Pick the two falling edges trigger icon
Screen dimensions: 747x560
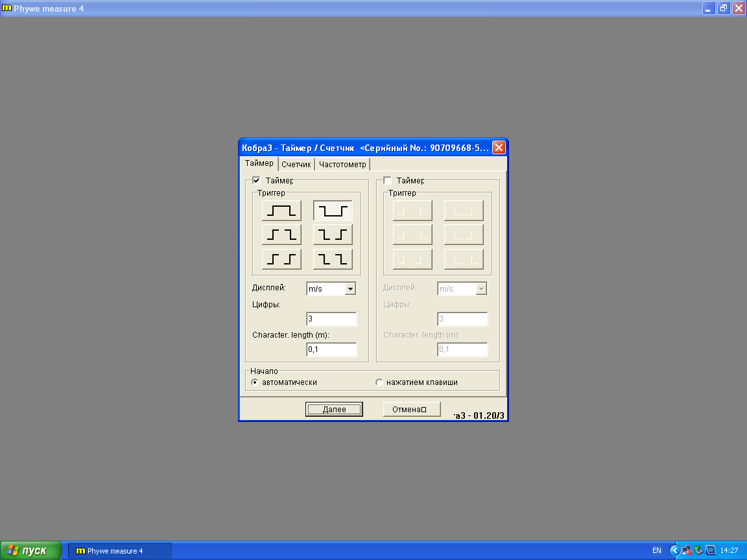(x=333, y=259)
